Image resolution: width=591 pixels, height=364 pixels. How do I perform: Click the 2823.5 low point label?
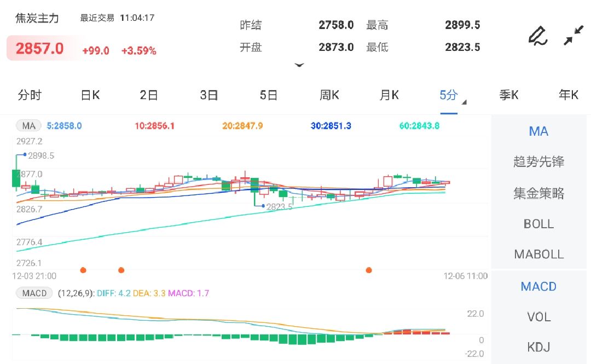tap(279, 207)
